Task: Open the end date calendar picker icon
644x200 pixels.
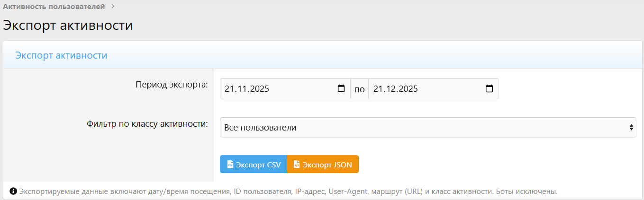Action: pos(490,89)
